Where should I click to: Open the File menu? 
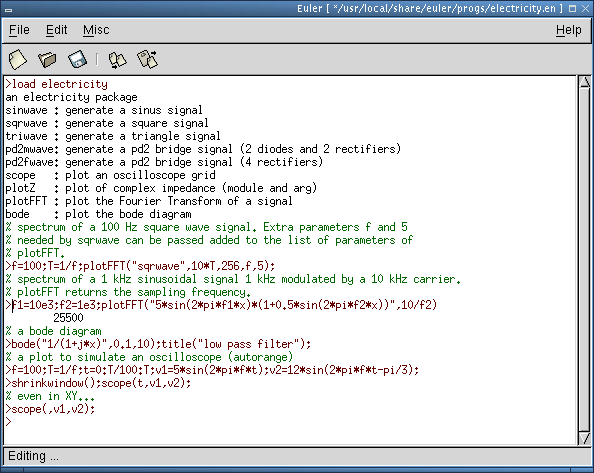point(19,30)
